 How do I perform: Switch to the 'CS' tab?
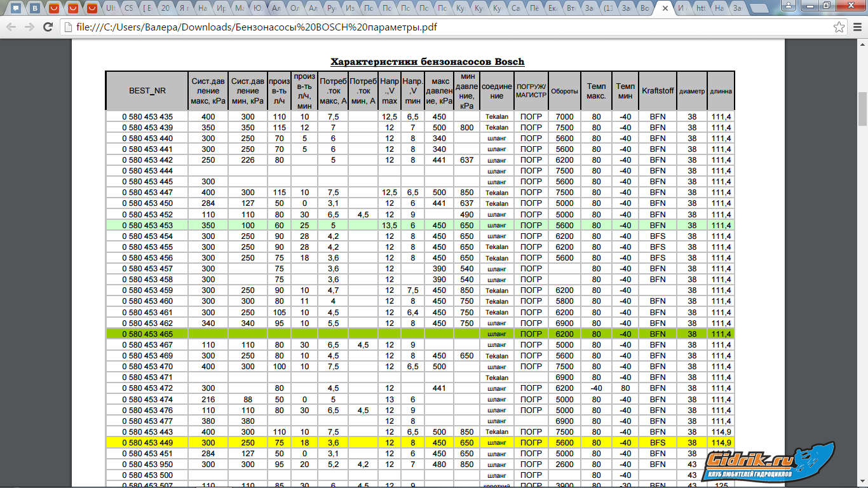128,9
